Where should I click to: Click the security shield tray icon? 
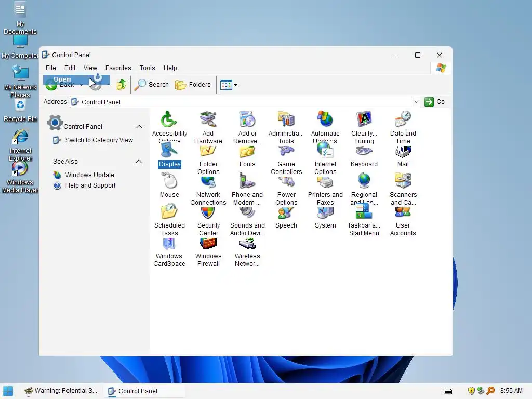click(471, 391)
